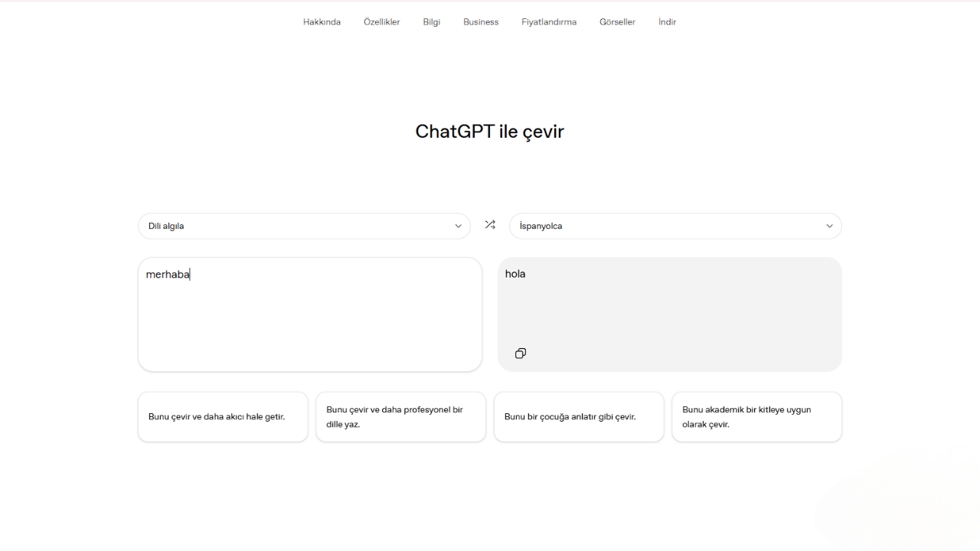Image resolution: width=980 pixels, height=551 pixels.
Task: Click the 'Bilgi' nav link
Action: [431, 21]
